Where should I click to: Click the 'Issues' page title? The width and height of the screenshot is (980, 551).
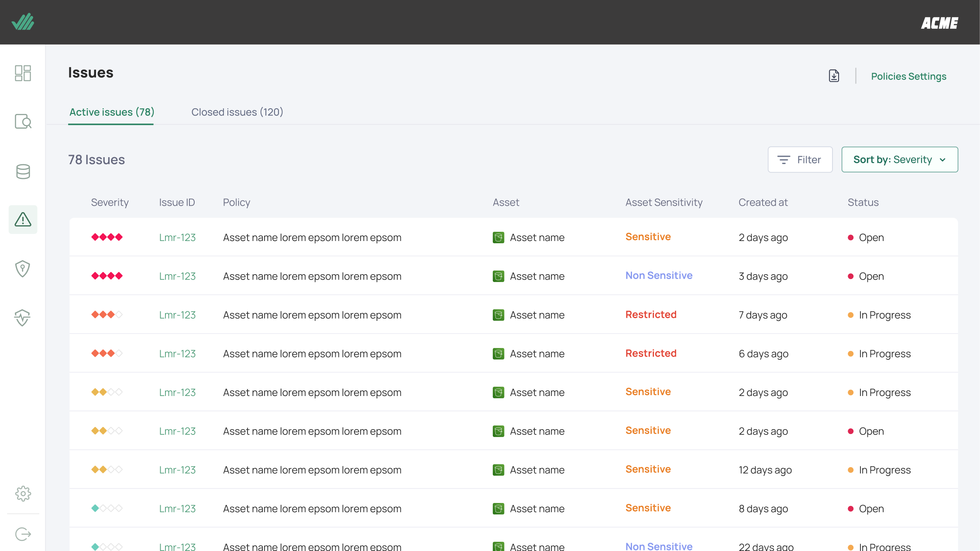point(91,72)
